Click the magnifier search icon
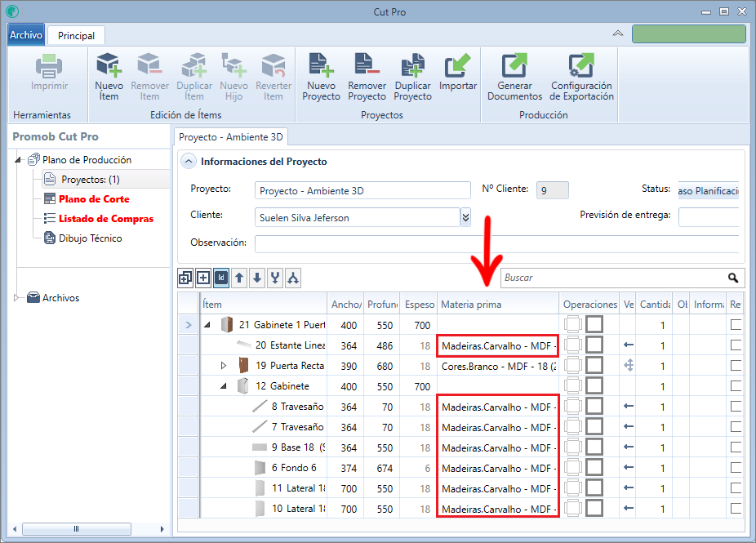 coord(733,278)
